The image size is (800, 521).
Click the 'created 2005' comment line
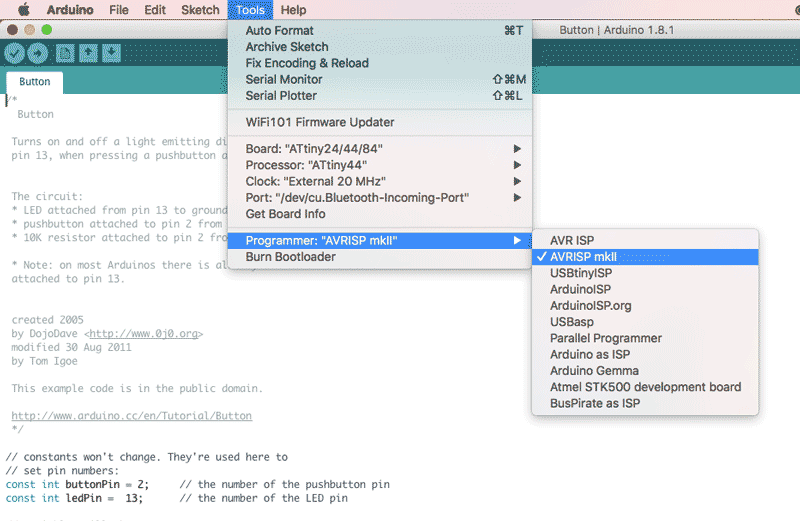click(x=47, y=320)
